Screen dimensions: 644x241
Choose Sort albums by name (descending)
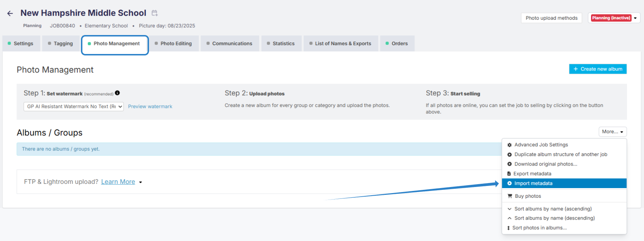(x=564, y=218)
